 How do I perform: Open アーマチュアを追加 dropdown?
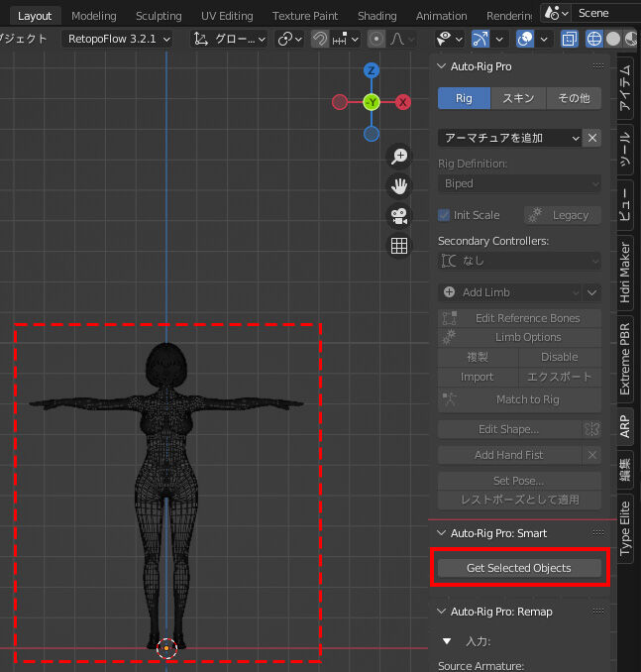pyautogui.click(x=509, y=138)
